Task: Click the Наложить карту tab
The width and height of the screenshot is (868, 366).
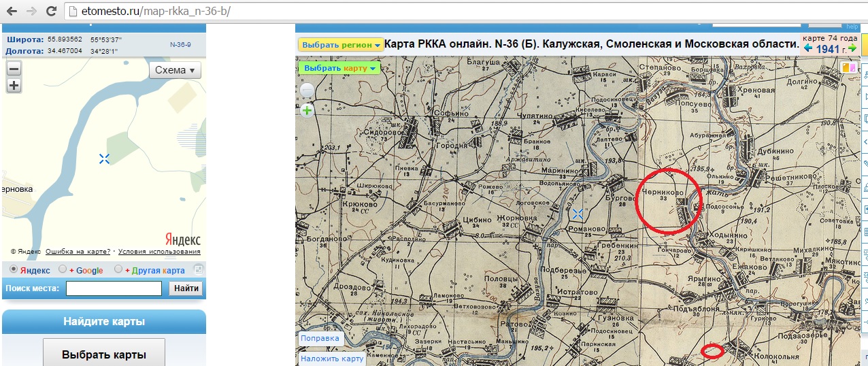Action: (x=333, y=359)
